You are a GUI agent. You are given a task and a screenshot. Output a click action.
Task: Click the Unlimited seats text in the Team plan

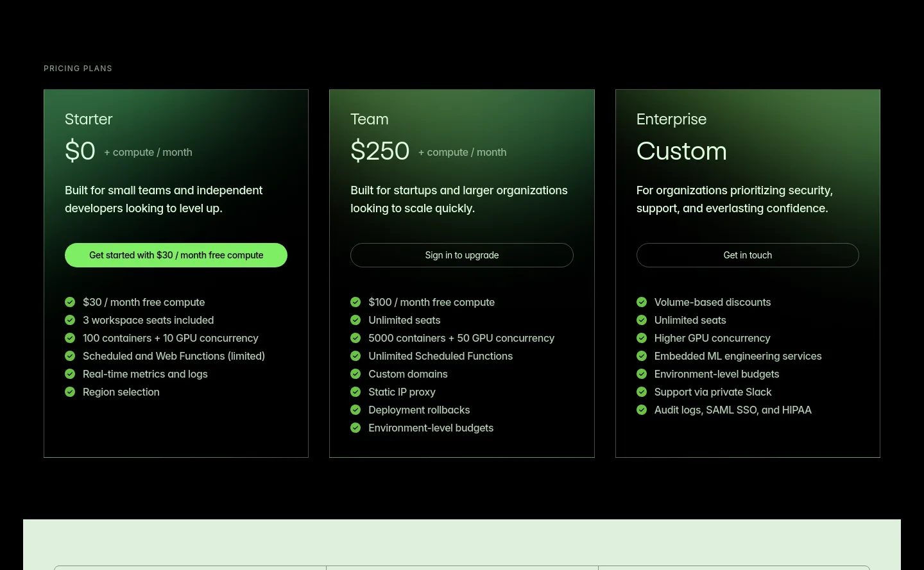(404, 320)
